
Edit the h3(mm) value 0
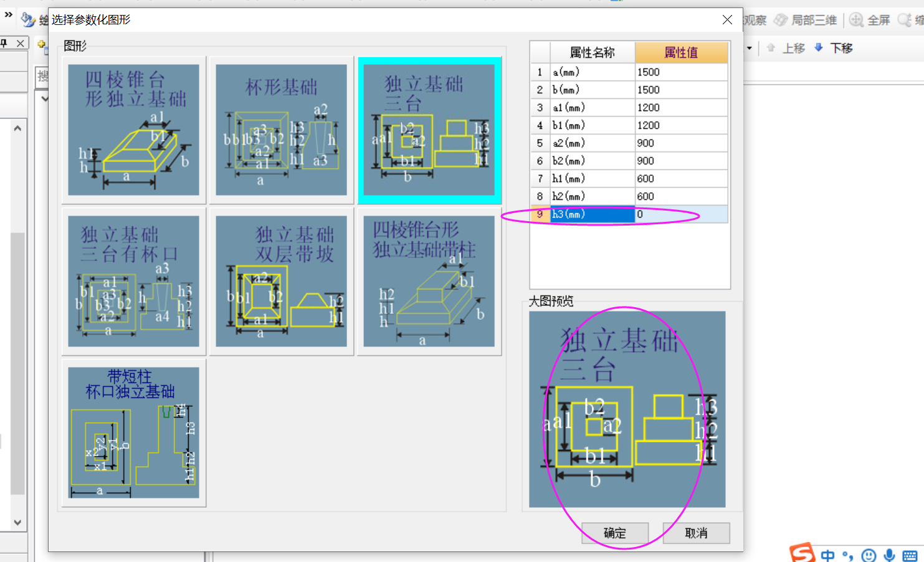pyautogui.click(x=681, y=214)
